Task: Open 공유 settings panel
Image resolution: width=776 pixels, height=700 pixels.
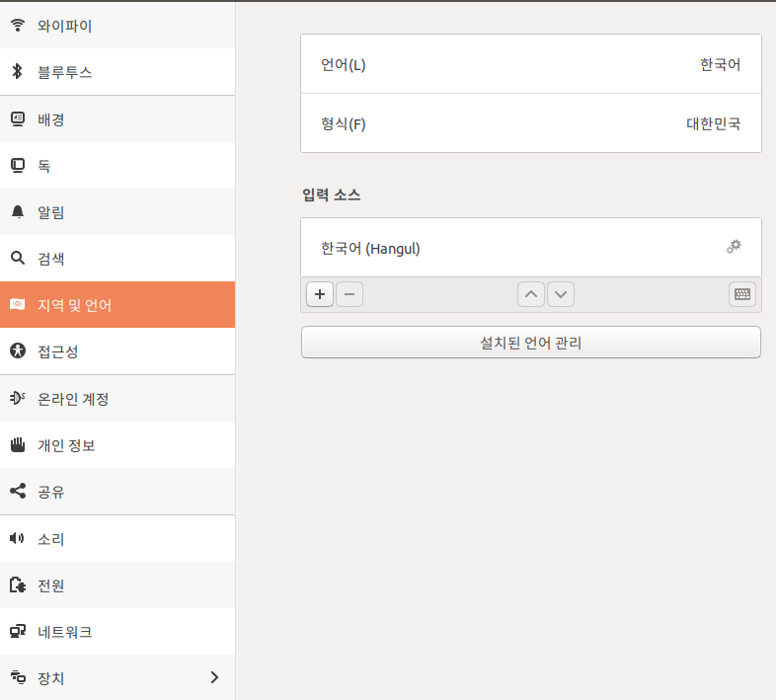Action: (x=117, y=491)
